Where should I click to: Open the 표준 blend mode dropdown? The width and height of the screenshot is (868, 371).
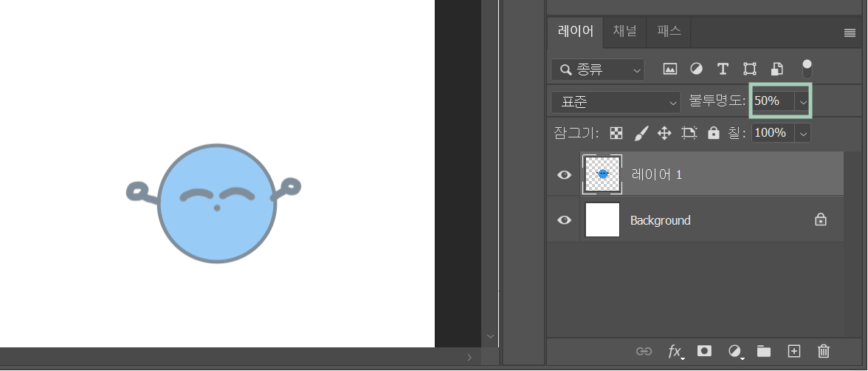pos(616,103)
